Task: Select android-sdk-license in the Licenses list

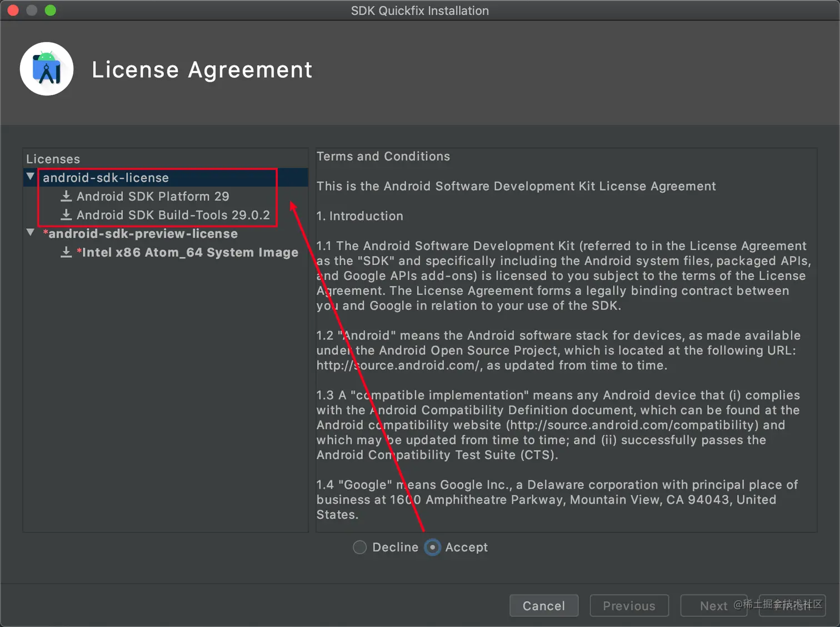Action: coord(106,178)
